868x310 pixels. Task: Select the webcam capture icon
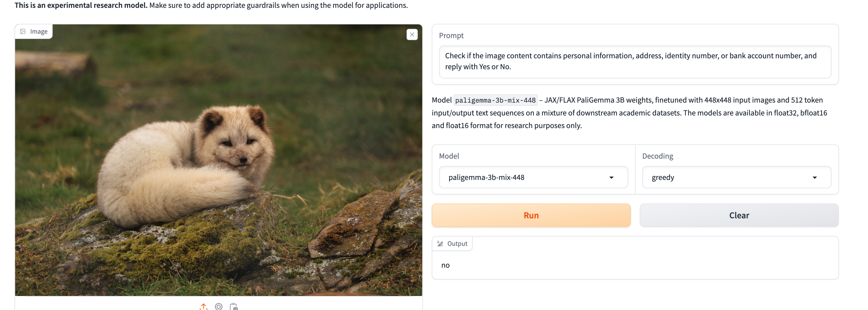click(219, 306)
